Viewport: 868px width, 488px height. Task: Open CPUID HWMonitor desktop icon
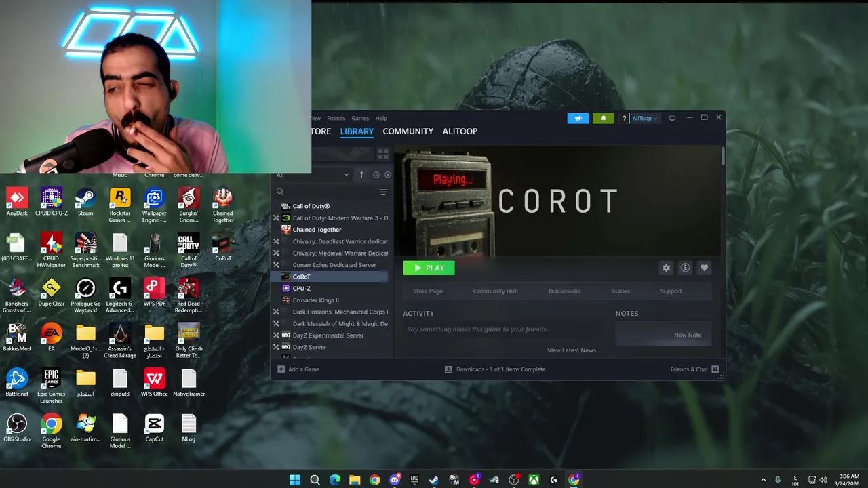(51, 251)
